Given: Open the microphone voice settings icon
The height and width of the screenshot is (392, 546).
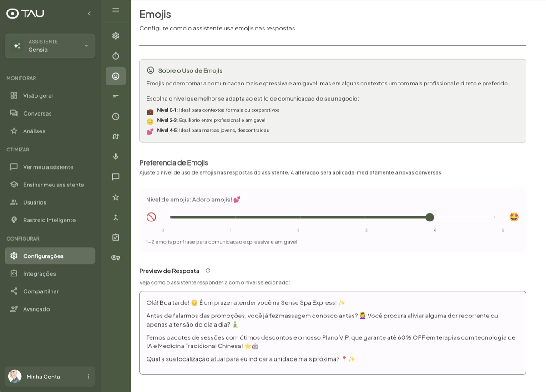Looking at the screenshot, I should tap(116, 156).
